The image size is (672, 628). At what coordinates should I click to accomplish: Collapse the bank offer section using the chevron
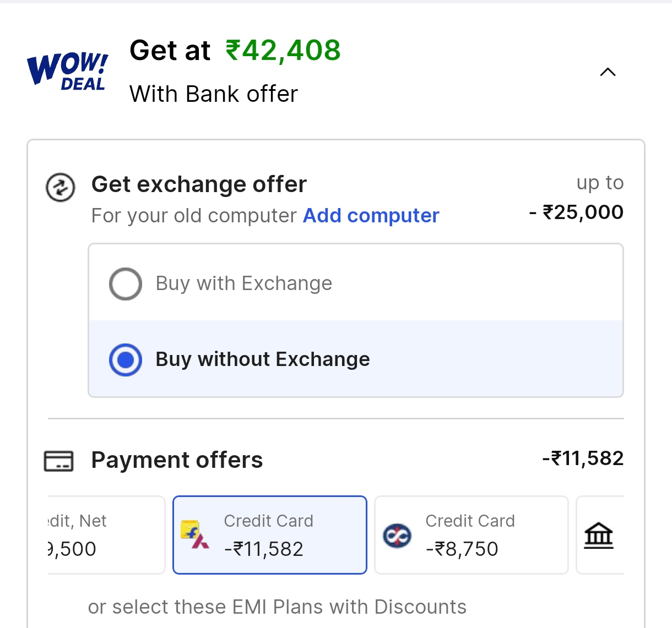(607, 72)
